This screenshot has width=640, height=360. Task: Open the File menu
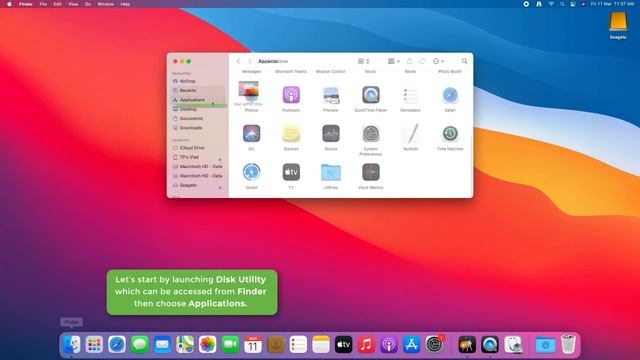[43, 4]
